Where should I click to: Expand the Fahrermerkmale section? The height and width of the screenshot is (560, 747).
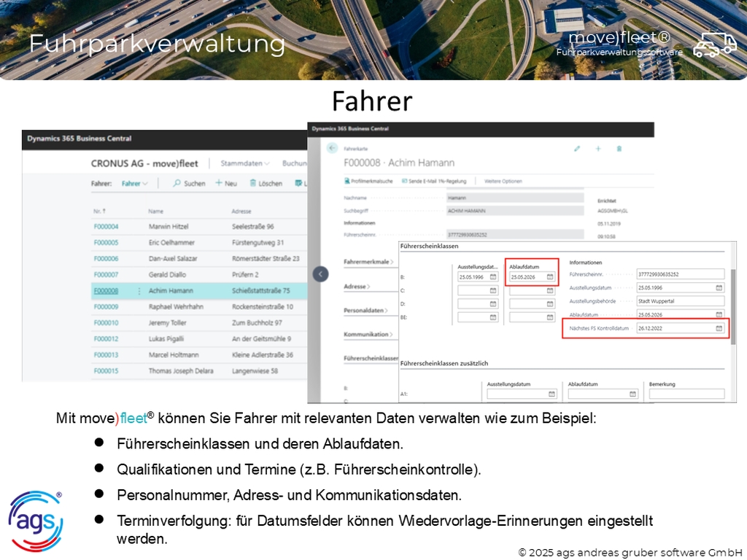(368, 262)
